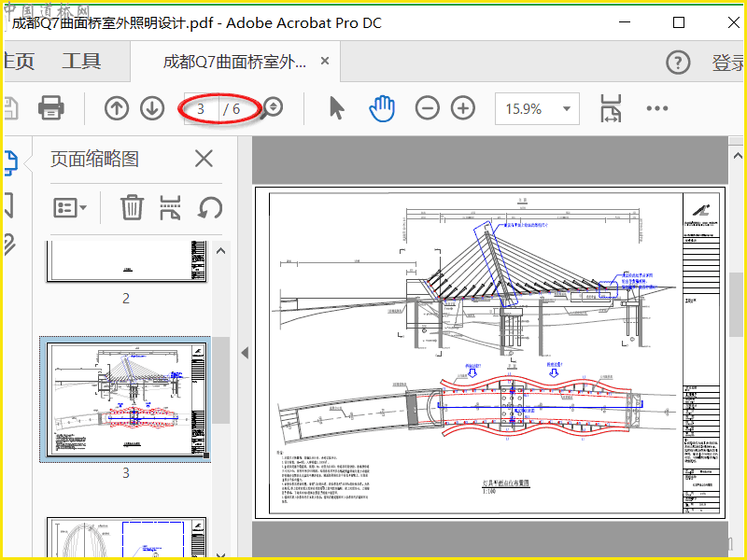The image size is (747, 560).
Task: Close the 页面缩略图 panel
Action: coord(204,158)
